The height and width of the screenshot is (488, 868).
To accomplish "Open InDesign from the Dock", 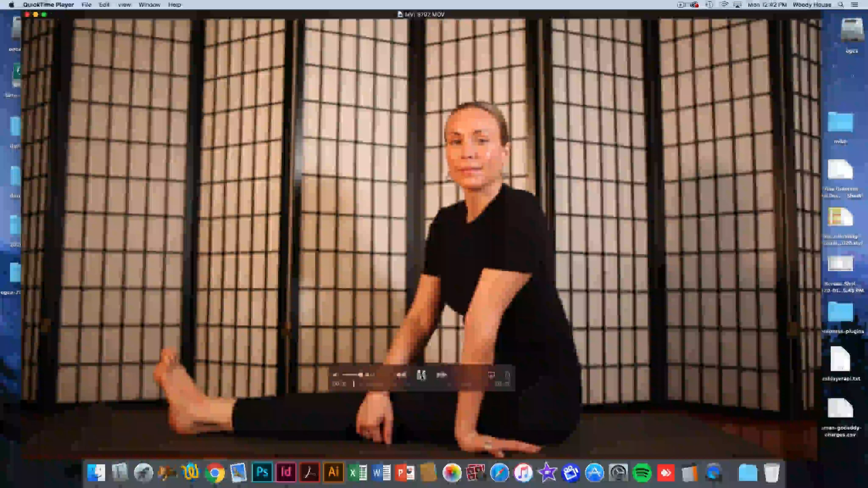I will 286,473.
